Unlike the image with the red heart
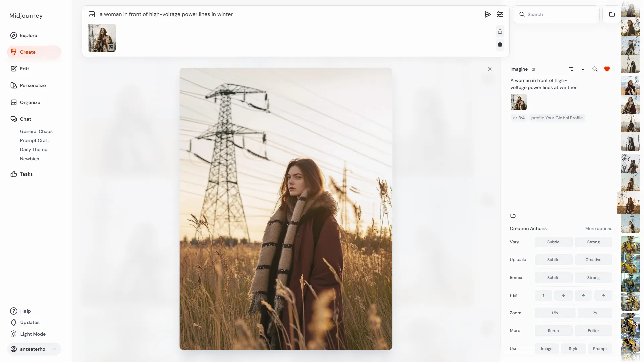The image size is (644, 362). (607, 69)
